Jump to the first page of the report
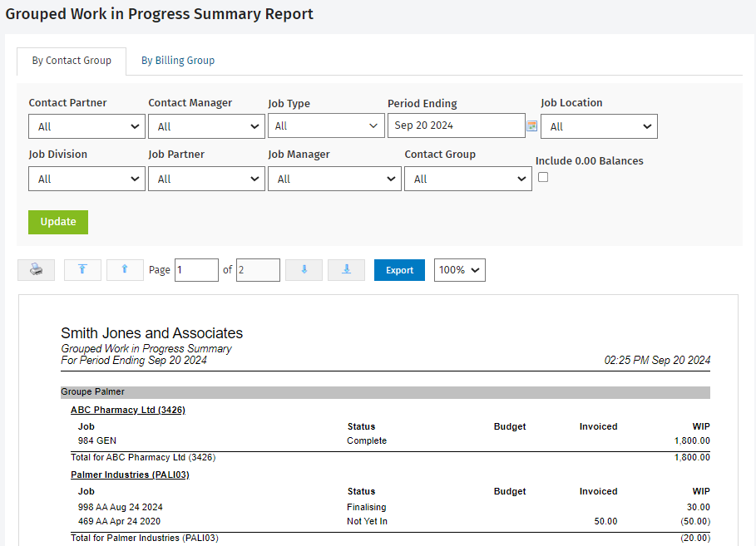This screenshot has width=756, height=546. coord(82,270)
